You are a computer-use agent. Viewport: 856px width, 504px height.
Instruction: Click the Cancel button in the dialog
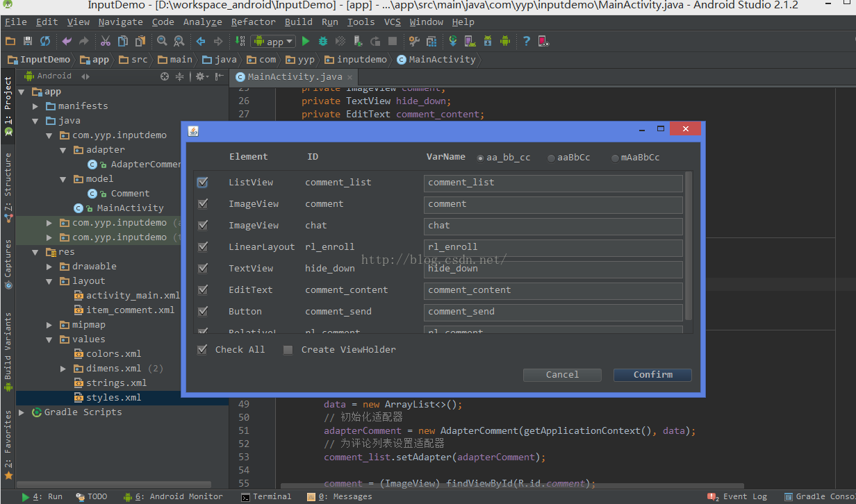click(x=562, y=375)
